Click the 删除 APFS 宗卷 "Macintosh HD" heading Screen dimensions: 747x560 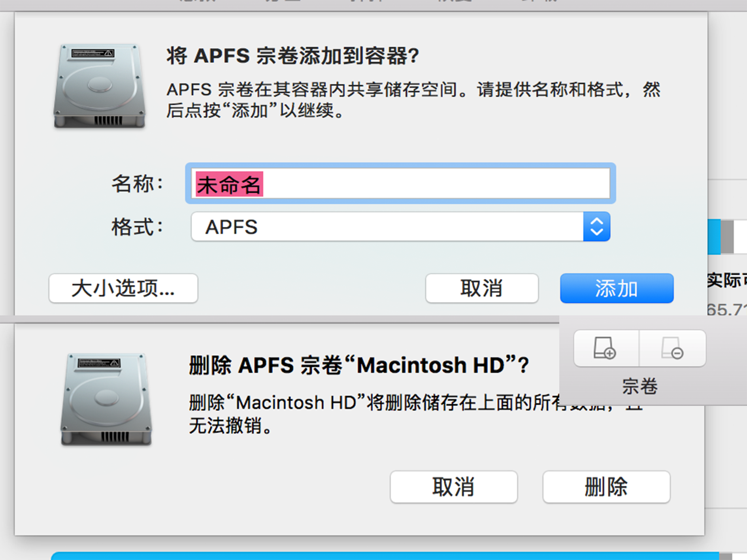coord(358,365)
